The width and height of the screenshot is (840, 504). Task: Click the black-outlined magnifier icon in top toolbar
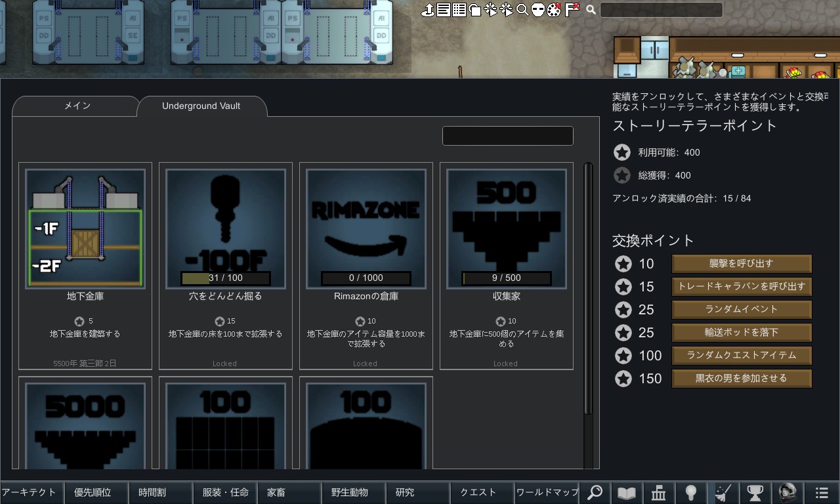pyautogui.click(x=522, y=10)
